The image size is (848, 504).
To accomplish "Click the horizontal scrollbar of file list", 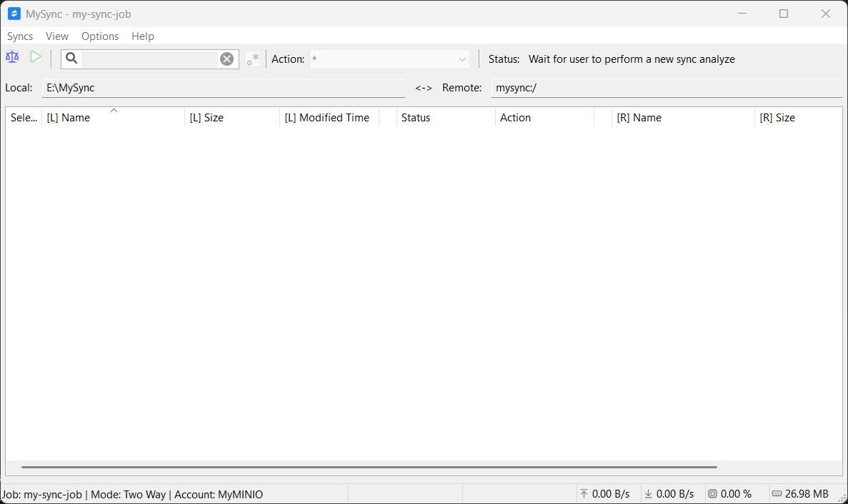I will click(x=369, y=467).
